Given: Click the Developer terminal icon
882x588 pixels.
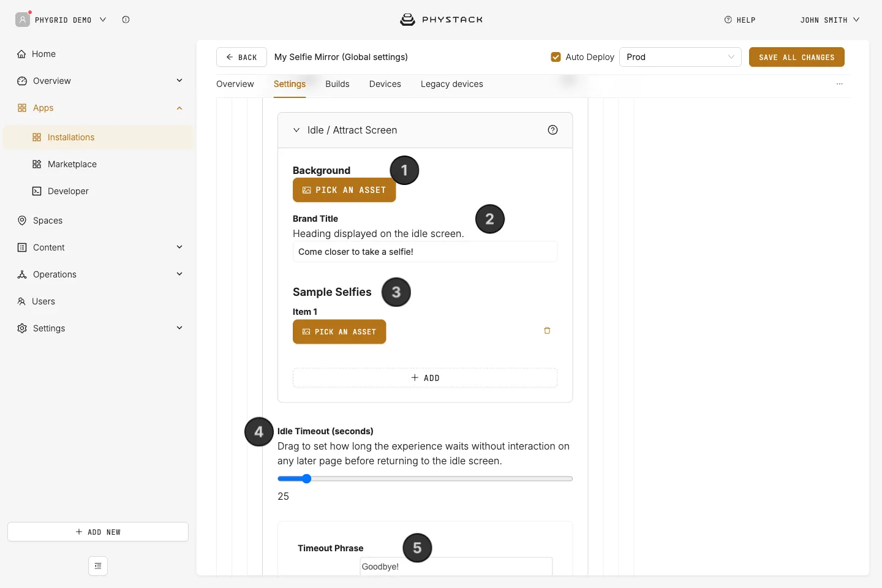Looking at the screenshot, I should point(37,191).
